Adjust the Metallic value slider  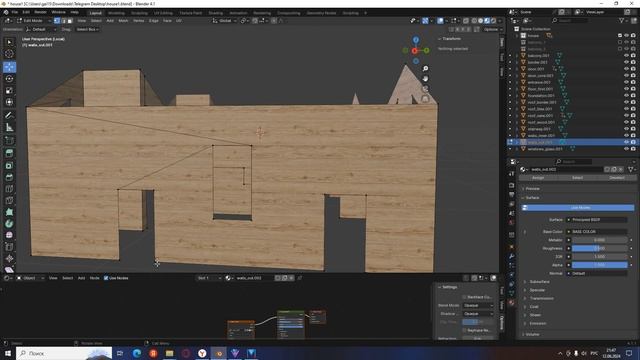pyautogui.click(x=600, y=240)
